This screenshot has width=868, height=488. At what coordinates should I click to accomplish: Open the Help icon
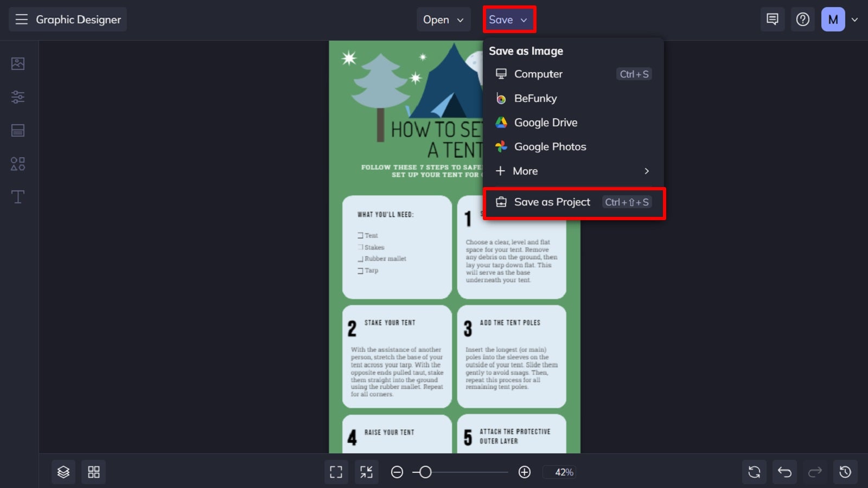(803, 19)
